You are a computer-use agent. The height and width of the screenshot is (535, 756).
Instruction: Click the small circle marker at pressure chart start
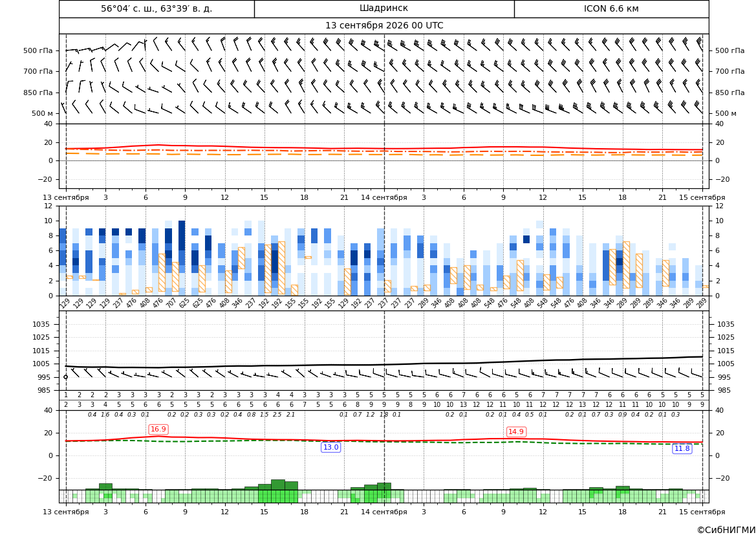tap(66, 377)
